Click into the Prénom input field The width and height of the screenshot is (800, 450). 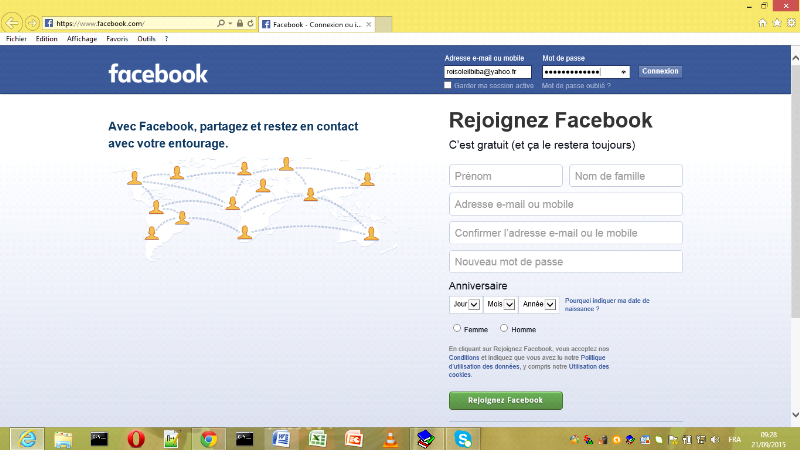pos(506,176)
